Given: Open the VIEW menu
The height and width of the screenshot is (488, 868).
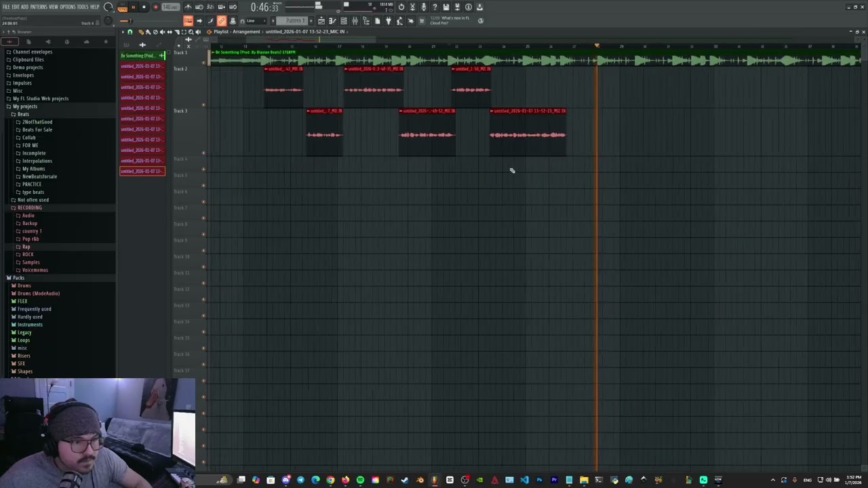Looking at the screenshot, I should click(53, 7).
